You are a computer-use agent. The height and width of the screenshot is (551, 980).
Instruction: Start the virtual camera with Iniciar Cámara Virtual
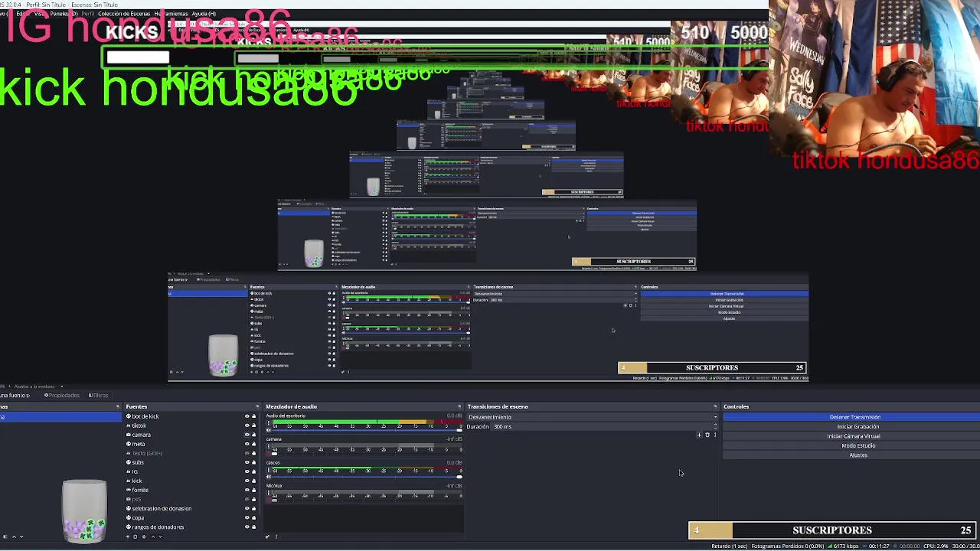point(851,436)
